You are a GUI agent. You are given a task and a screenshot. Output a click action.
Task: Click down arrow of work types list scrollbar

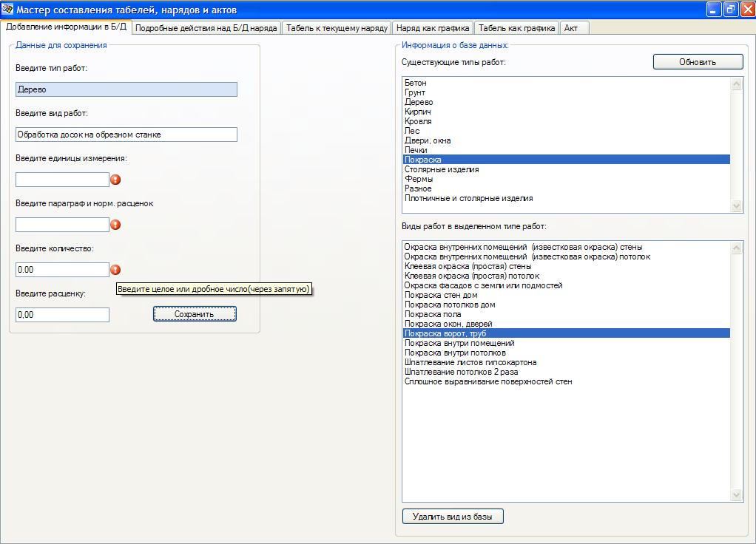(736, 205)
